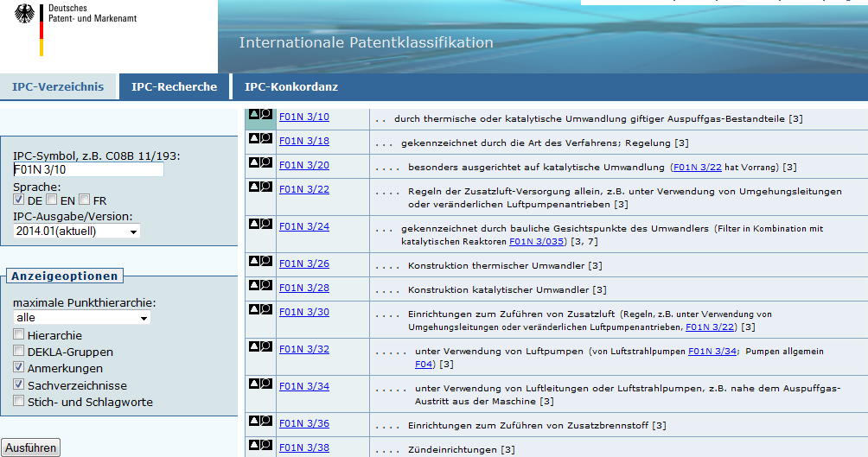The height and width of the screenshot is (457, 868).
Task: Click the magnifier icon beside F01N 3/36
Action: pyautogui.click(x=266, y=421)
